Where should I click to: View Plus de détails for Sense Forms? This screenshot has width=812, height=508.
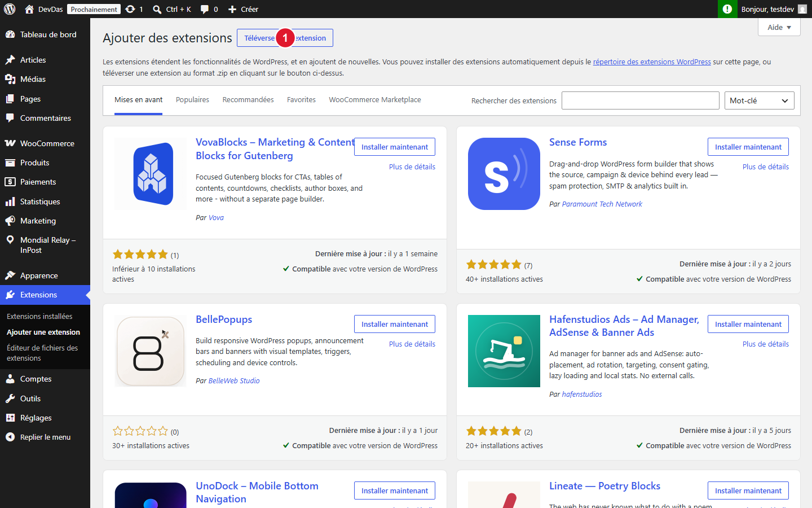click(x=766, y=167)
